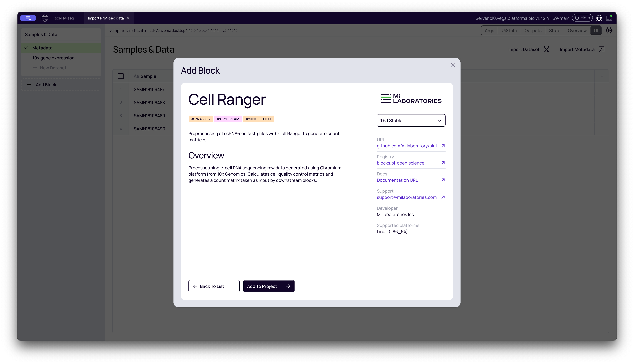Click the server status icon with green dot
This screenshot has height=364, width=634.
tap(609, 18)
